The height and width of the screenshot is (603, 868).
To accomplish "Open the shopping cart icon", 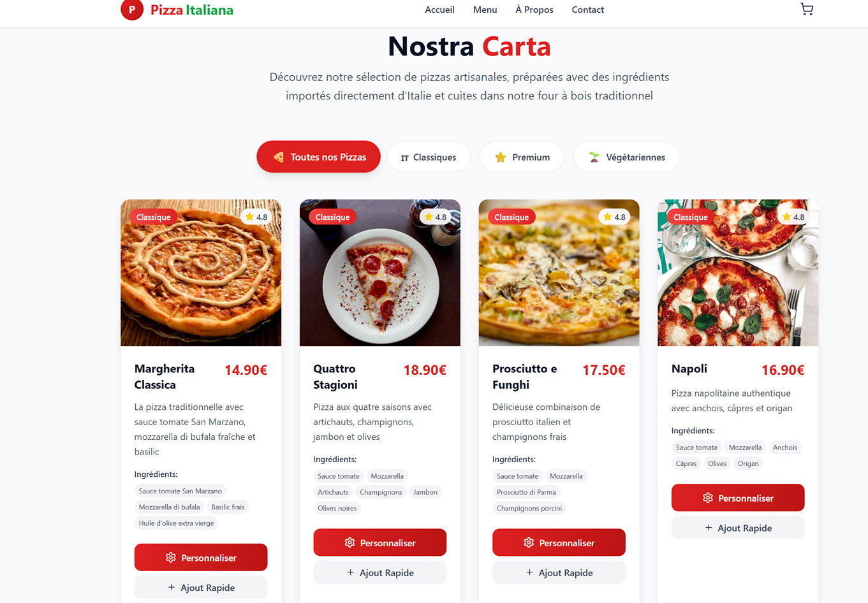I will (x=807, y=9).
